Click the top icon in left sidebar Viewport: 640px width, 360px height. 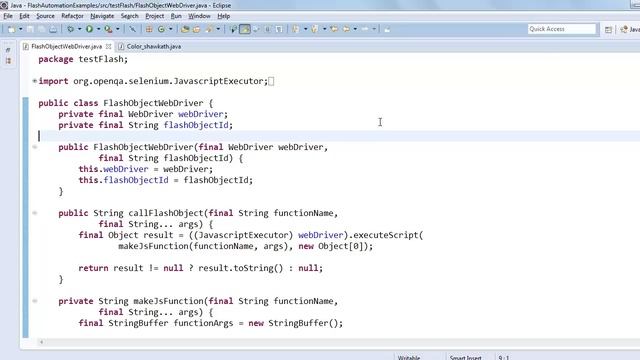(8, 50)
